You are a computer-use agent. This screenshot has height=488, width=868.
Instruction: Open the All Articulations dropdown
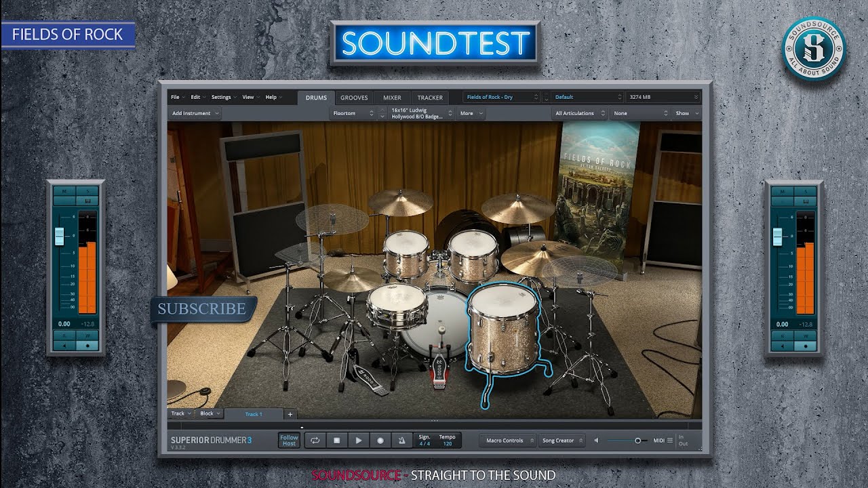tap(581, 113)
